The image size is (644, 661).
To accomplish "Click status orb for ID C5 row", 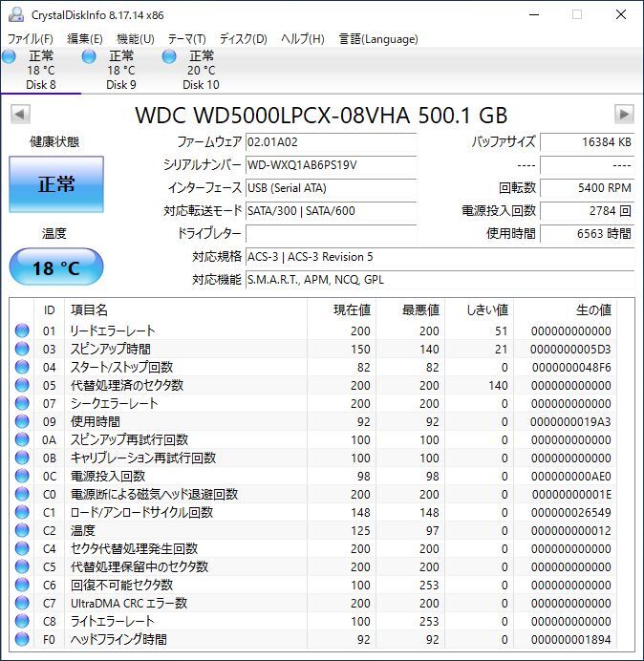I will 22,566.
